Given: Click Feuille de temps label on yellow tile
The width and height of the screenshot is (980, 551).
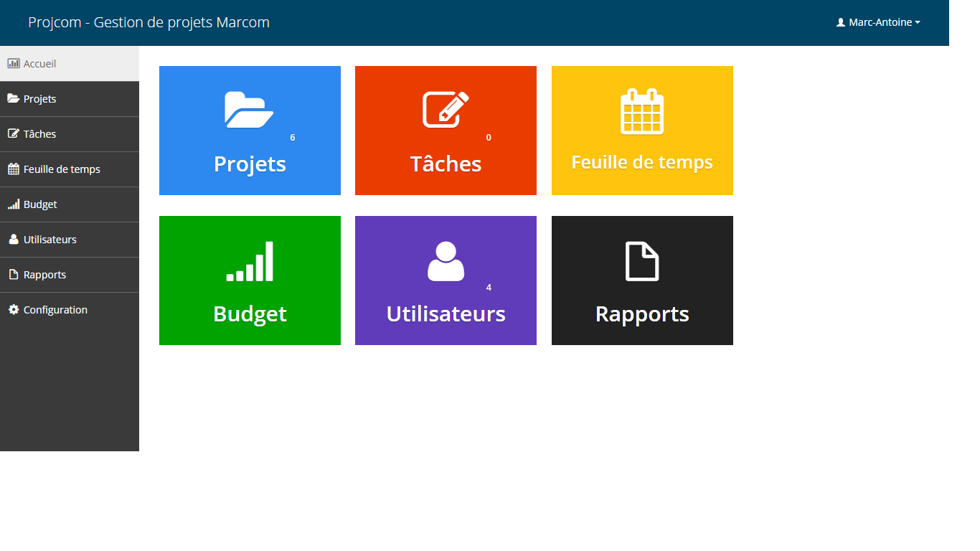Looking at the screenshot, I should pos(642,162).
